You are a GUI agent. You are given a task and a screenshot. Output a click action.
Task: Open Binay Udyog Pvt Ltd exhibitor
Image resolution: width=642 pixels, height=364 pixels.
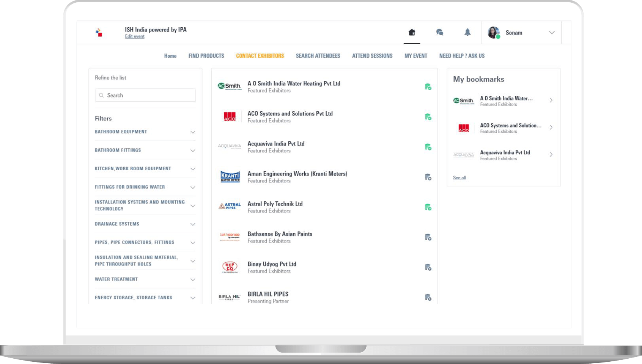pyautogui.click(x=272, y=264)
